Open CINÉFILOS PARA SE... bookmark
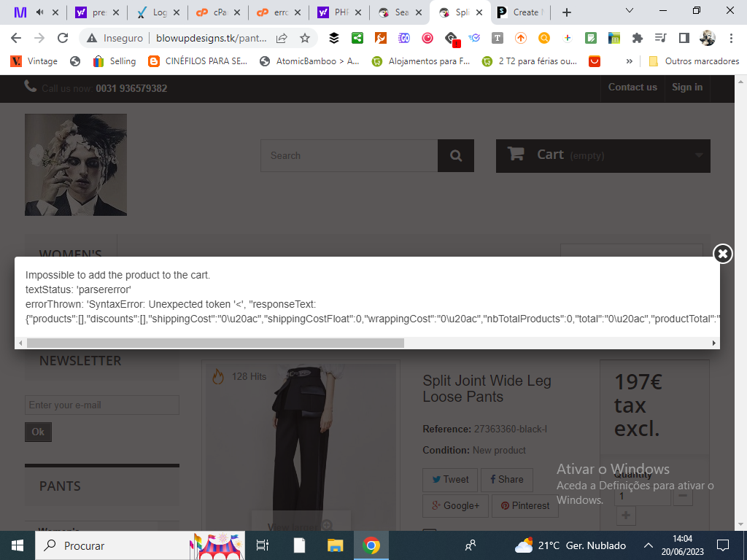This screenshot has height=560, width=747. pos(198,61)
